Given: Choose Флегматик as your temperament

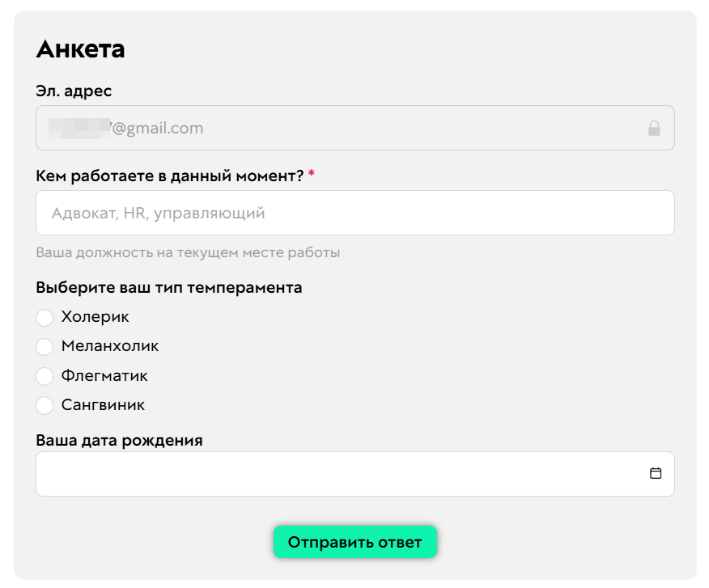Looking at the screenshot, I should [x=45, y=376].
